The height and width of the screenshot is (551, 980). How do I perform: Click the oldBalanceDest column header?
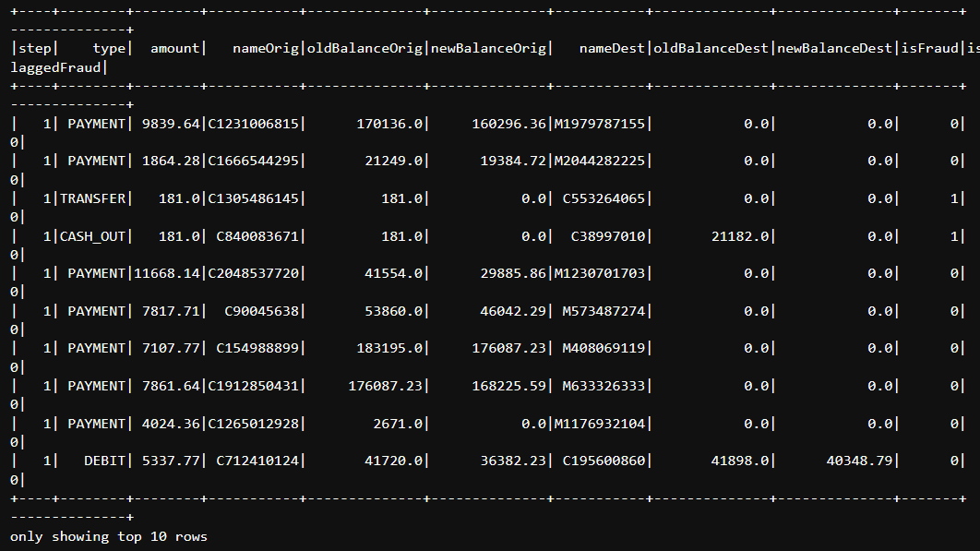click(711, 48)
